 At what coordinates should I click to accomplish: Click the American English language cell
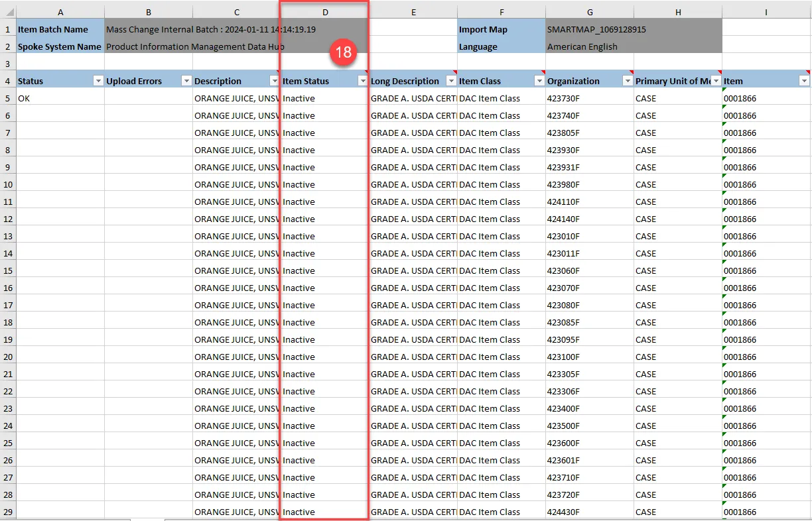(582, 46)
